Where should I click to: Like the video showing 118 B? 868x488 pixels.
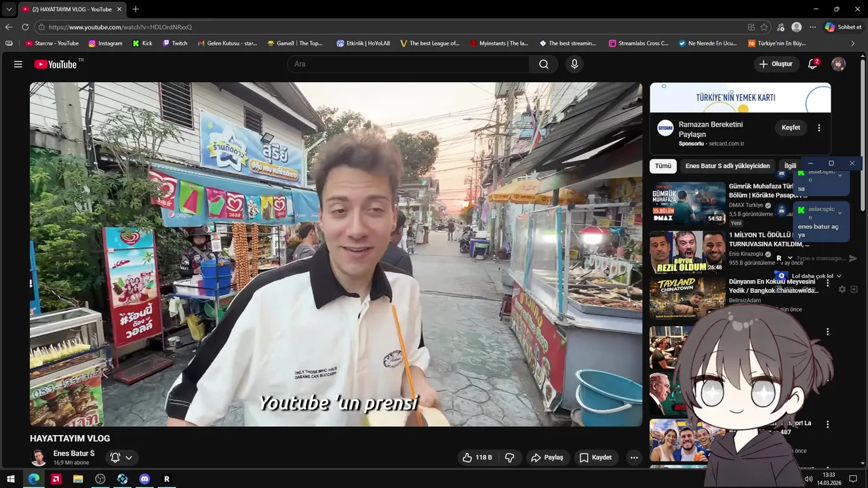coord(477,457)
